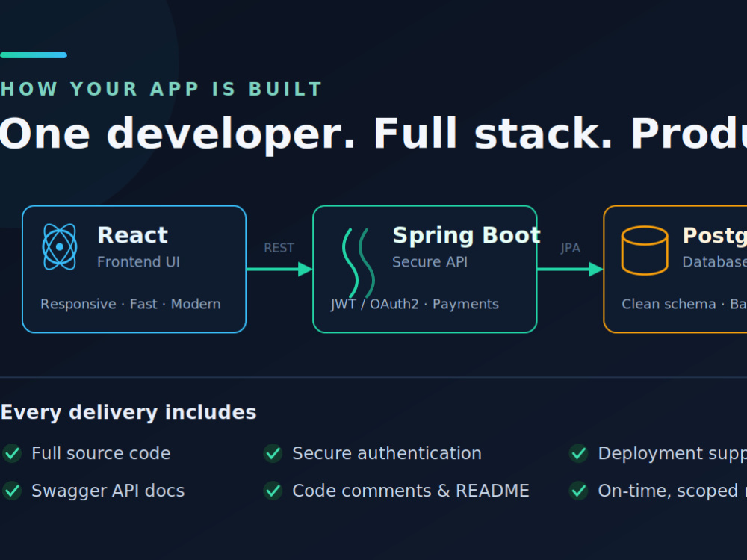Viewport: 747px width, 560px height.
Task: Click the Swagger API docs item
Action: (108, 491)
